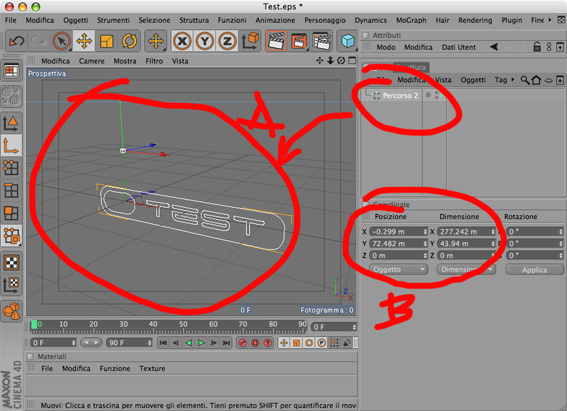567x411 pixels.
Task: Toggle the Z axis lock
Action: coord(227,41)
